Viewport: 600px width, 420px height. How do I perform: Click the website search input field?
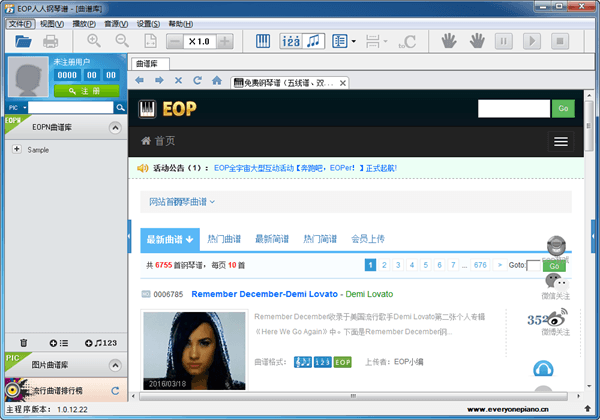(x=514, y=108)
